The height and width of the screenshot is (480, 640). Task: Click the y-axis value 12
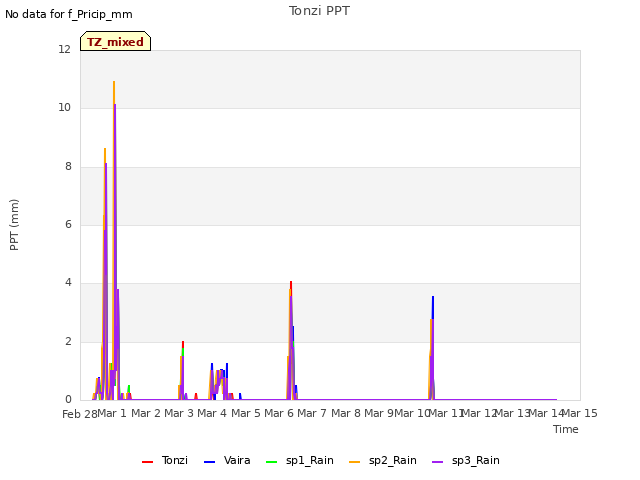(64, 49)
